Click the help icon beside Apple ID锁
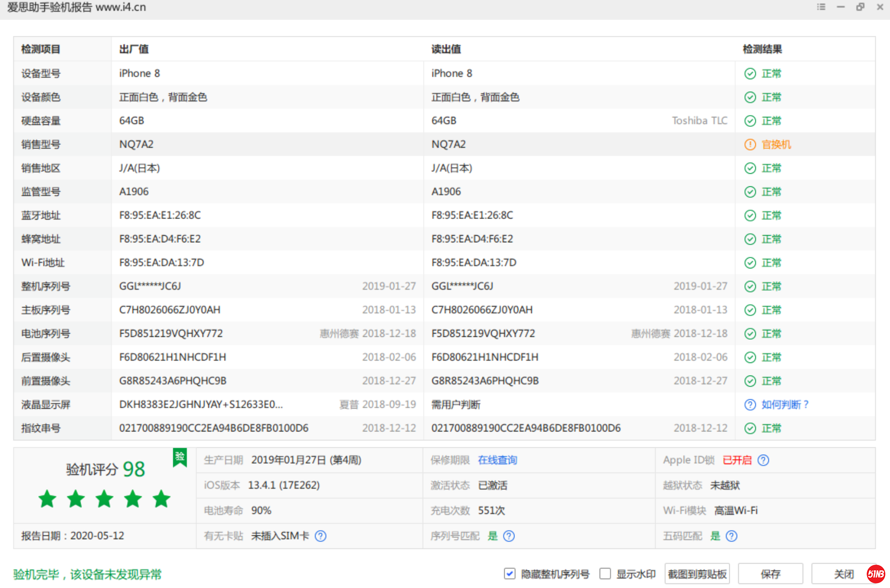This screenshot has width=890, height=588. [763, 460]
